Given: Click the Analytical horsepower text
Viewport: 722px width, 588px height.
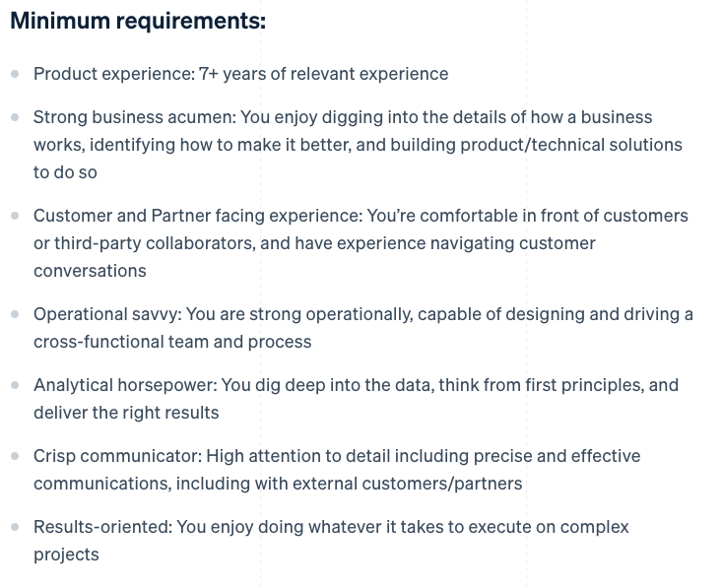Looking at the screenshot, I should 125,385.
